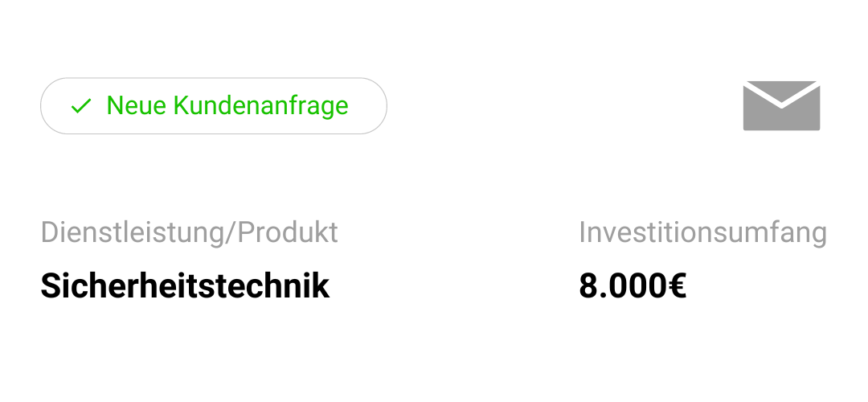Screen dimensions: 868x402
Task: Click the Sicherheitstechnik bold text
Action: point(185,286)
